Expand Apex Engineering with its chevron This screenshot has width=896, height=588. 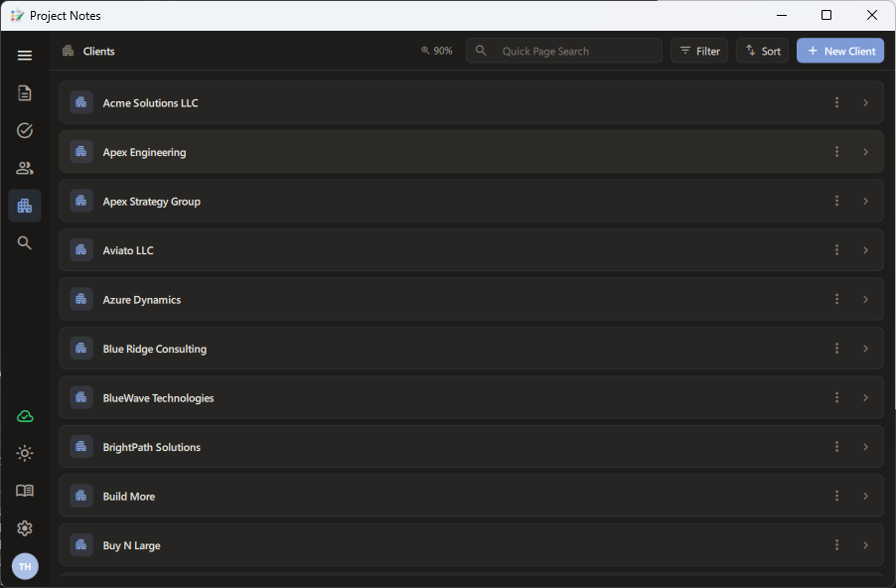866,152
